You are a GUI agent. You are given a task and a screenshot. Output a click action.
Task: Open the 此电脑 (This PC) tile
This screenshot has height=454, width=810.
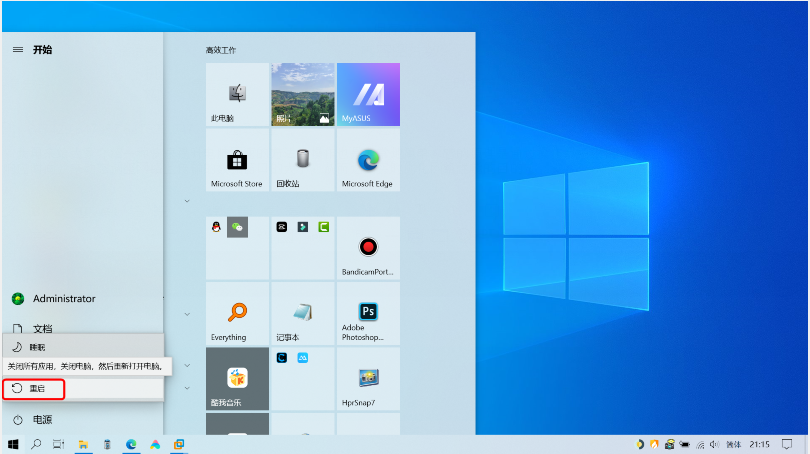pyautogui.click(x=237, y=94)
